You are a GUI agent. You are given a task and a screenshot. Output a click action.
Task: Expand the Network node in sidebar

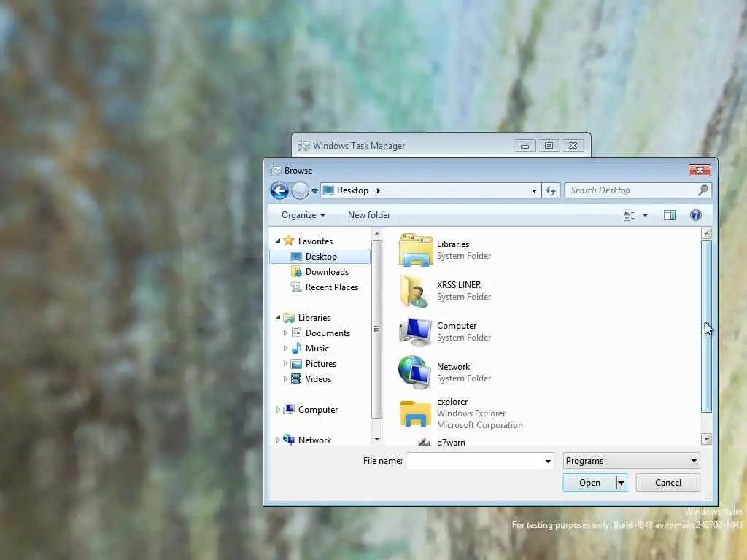(x=278, y=440)
